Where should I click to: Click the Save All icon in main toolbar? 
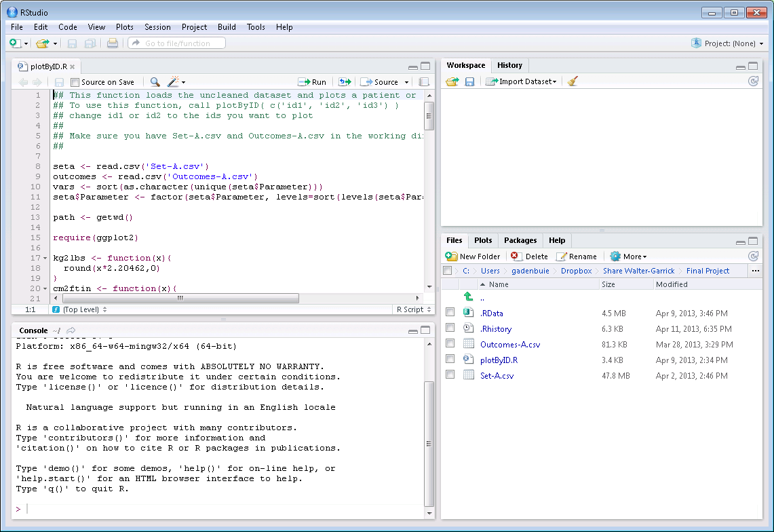click(90, 43)
